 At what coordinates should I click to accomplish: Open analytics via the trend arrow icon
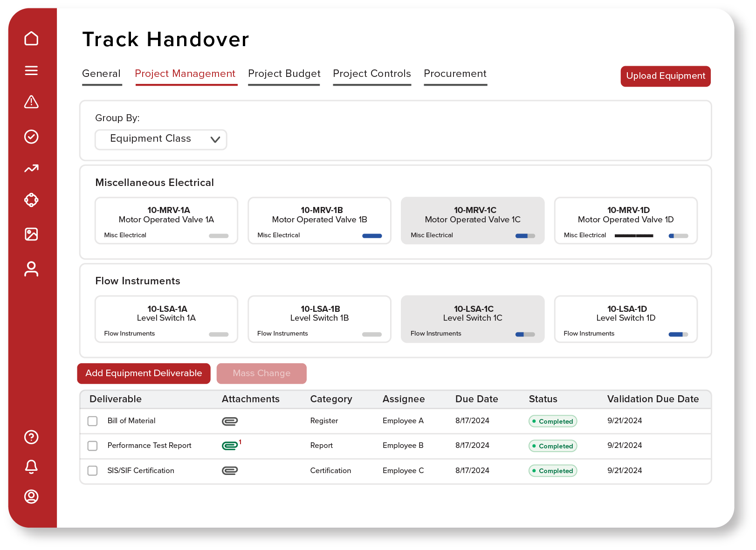click(x=31, y=168)
